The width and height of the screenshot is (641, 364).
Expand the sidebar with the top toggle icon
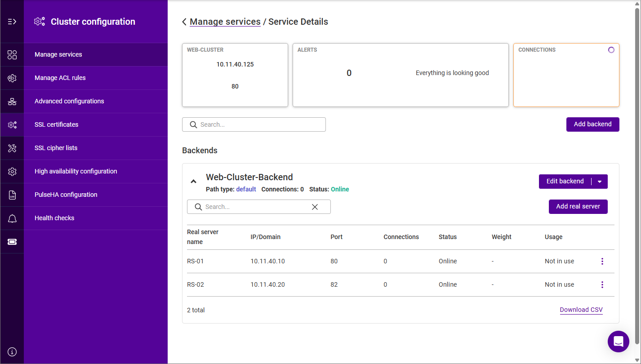coord(12,22)
